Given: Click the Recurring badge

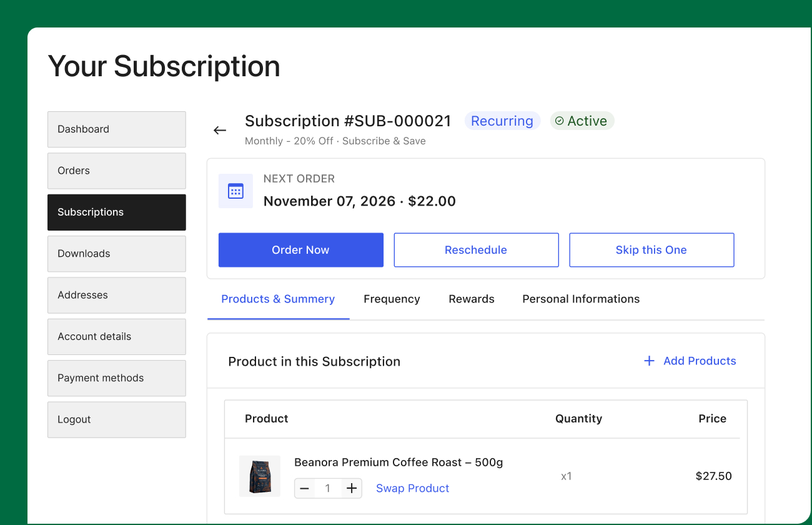Looking at the screenshot, I should [502, 121].
